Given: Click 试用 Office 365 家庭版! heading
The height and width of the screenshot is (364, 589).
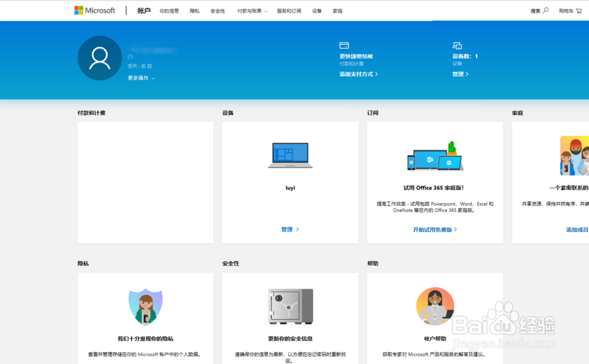Looking at the screenshot, I should 434,188.
